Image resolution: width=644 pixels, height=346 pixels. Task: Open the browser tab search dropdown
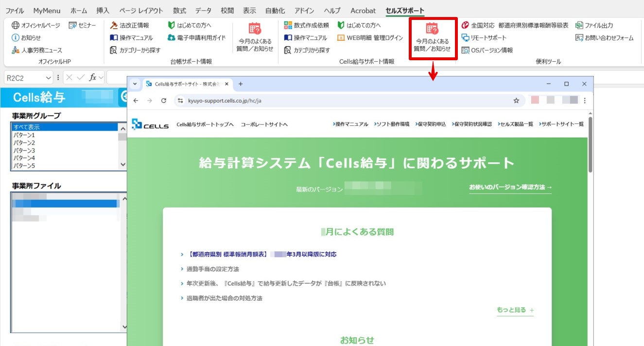(135, 84)
